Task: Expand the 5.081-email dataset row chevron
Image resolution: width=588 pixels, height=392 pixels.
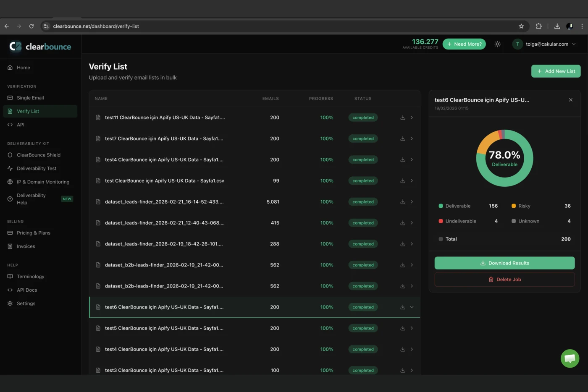Action: point(412,202)
